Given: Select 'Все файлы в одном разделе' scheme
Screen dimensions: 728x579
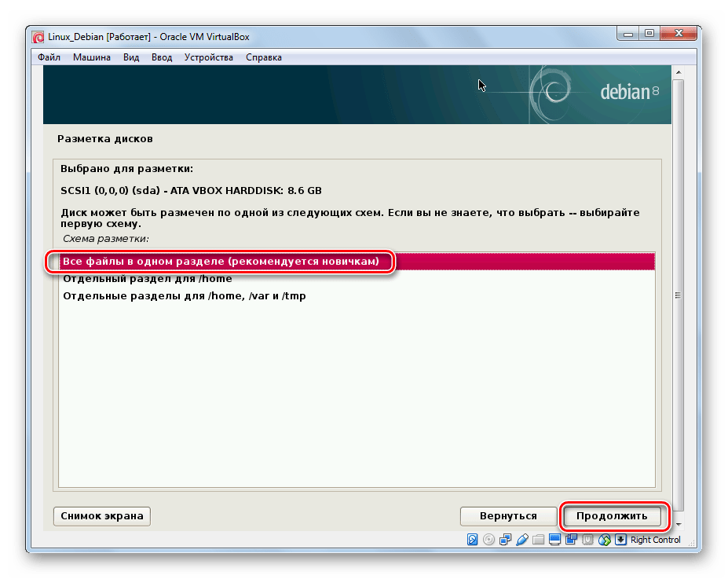Looking at the screenshot, I should click(221, 261).
